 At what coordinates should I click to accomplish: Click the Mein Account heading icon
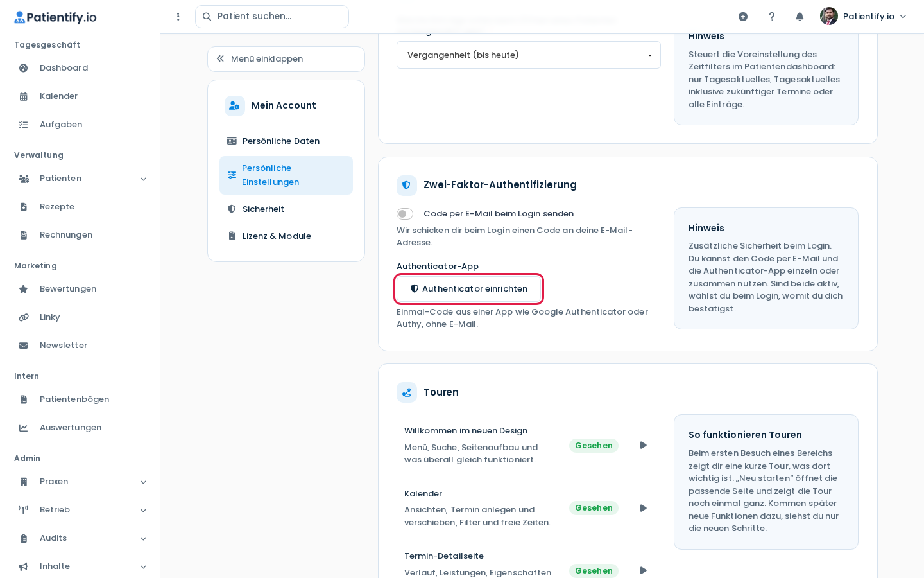pyautogui.click(x=235, y=106)
